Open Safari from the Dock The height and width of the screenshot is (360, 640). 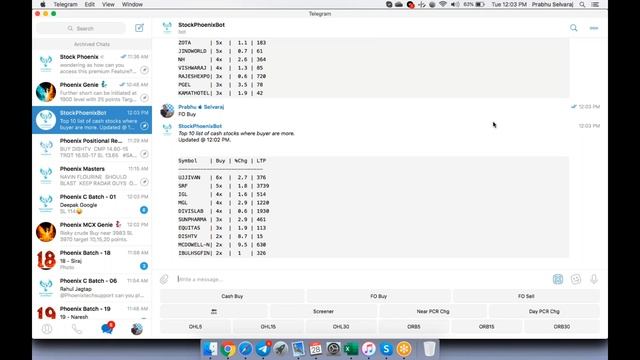[x=245, y=349]
